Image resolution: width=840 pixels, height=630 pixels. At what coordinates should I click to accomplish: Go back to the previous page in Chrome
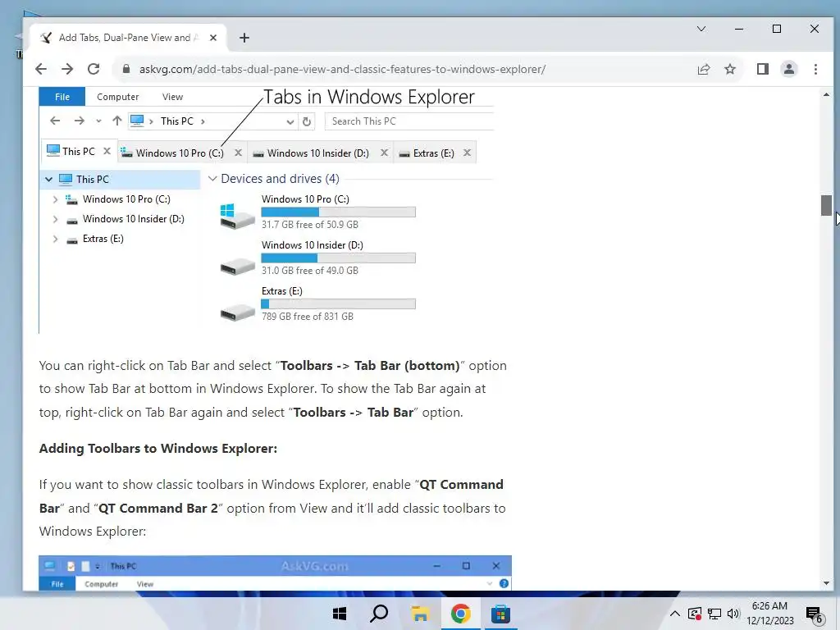point(41,69)
